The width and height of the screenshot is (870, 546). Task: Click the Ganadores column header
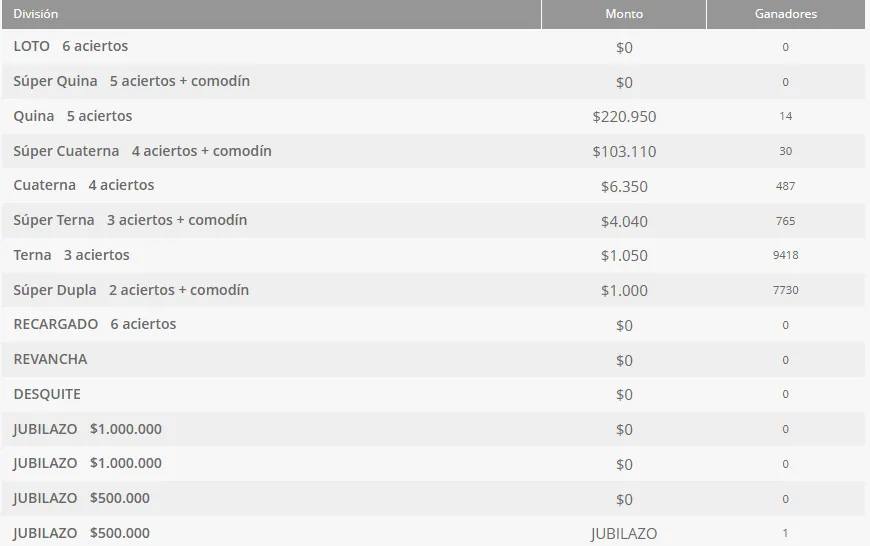(785, 14)
